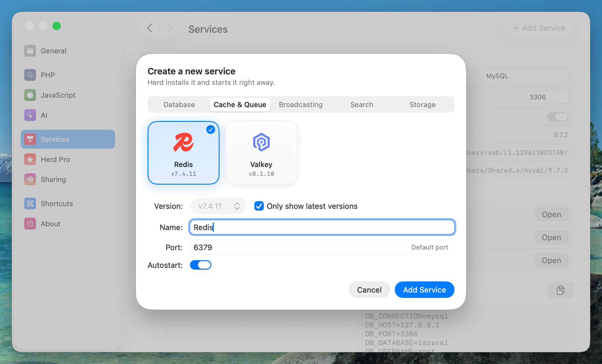Image resolution: width=602 pixels, height=364 pixels.
Task: Copy environment variables with clipboard icon
Action: (x=560, y=290)
